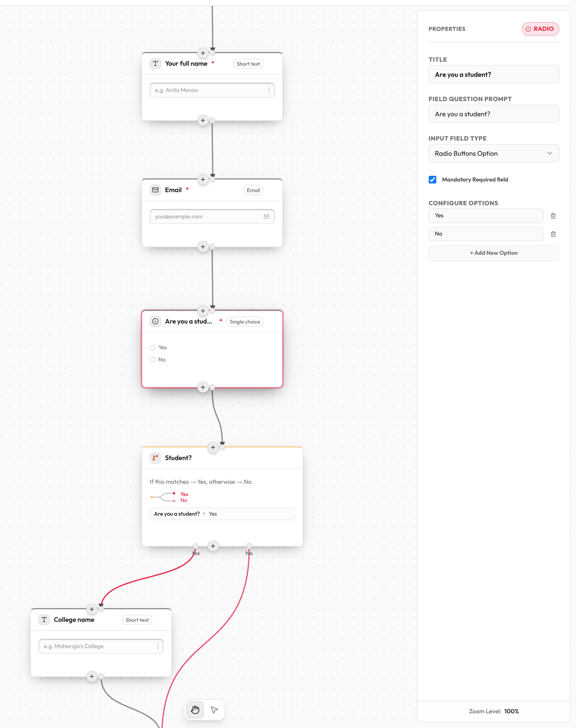Click the No output port of Student? node
This screenshot has width=576, height=728.
(249, 546)
